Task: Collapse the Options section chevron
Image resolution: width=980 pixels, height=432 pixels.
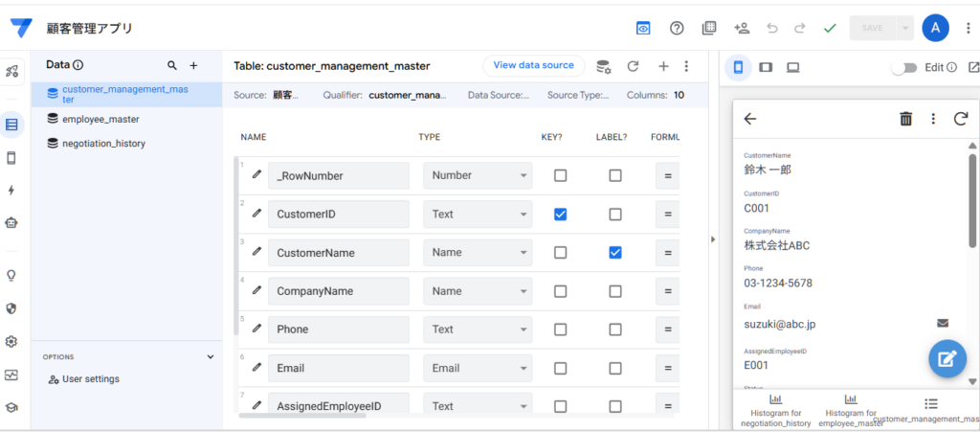Action: pos(211,356)
